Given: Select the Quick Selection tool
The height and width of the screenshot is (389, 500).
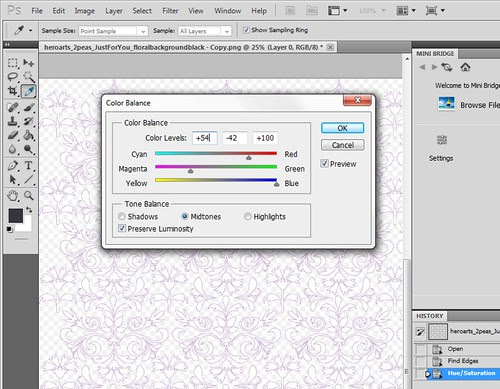Looking at the screenshot, I should [x=29, y=77].
